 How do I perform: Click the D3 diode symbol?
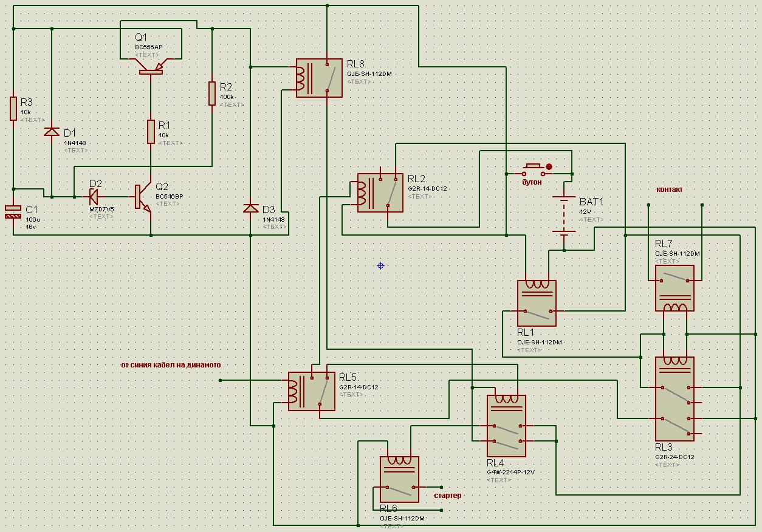click(250, 208)
